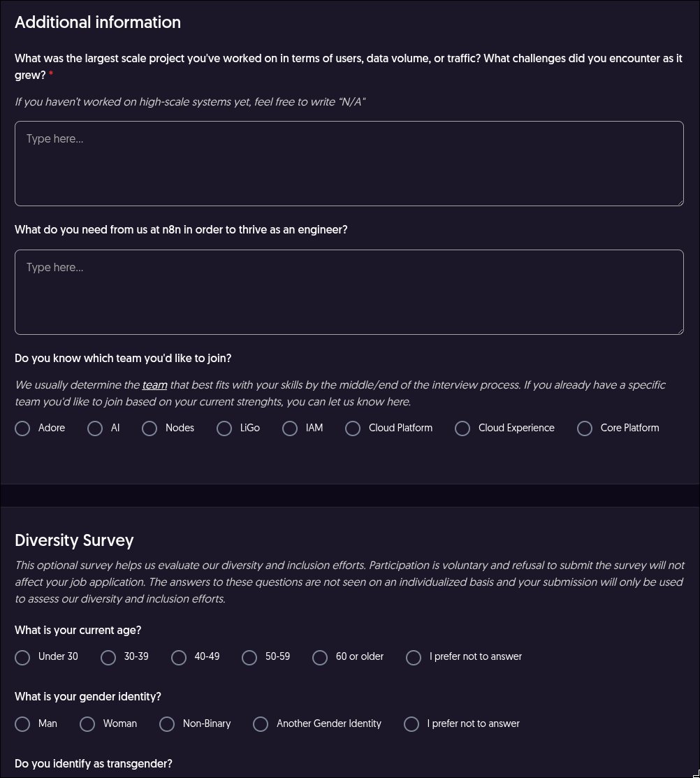Select the Adore team radio button

[22, 428]
